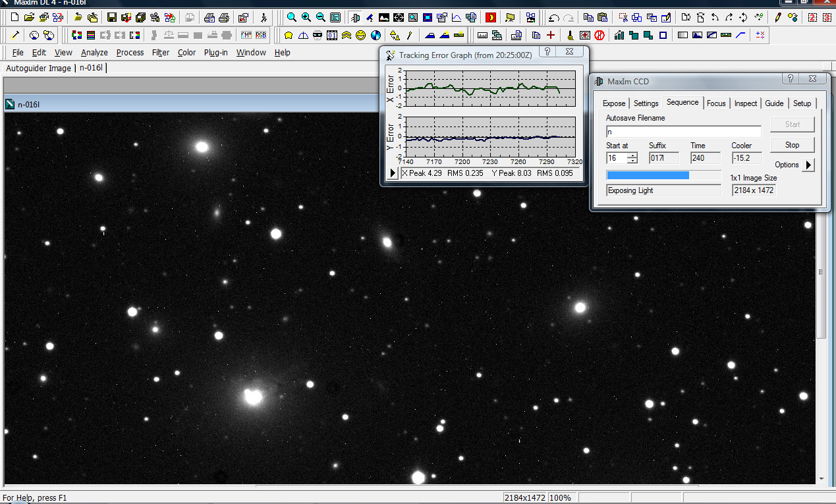Click the Autosave Filename text field

coord(683,132)
